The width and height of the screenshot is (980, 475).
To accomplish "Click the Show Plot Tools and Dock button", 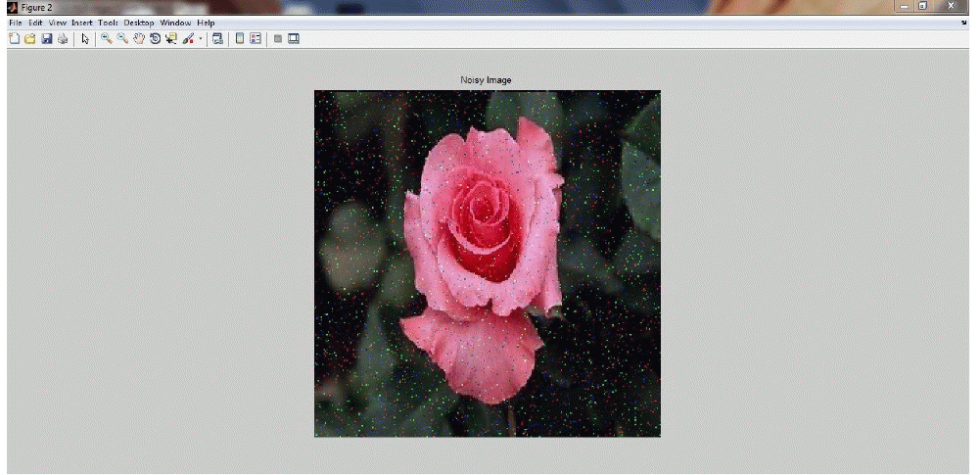I will click(293, 39).
